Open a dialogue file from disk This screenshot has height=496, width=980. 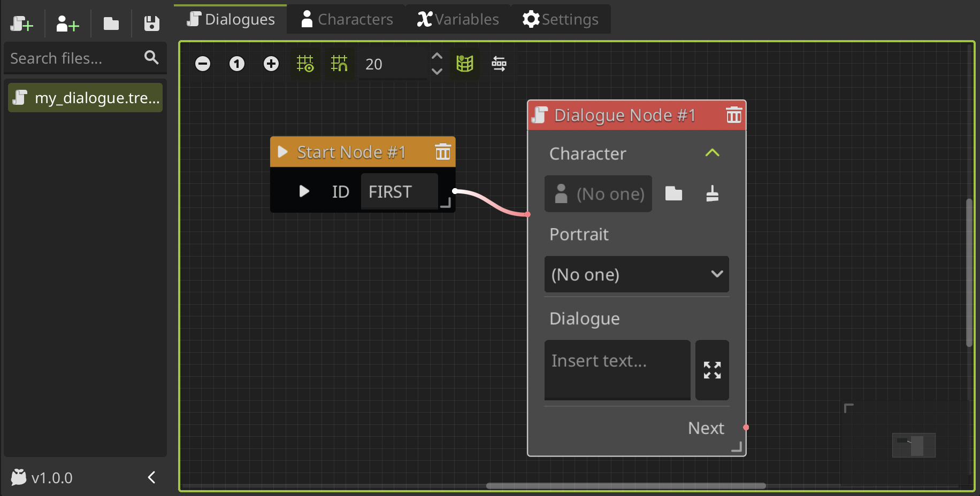(111, 24)
